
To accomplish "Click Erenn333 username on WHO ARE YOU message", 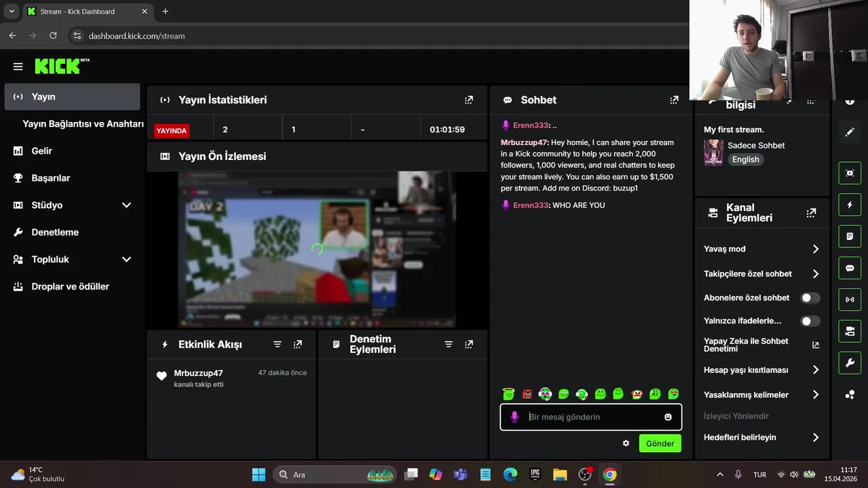I will click(x=530, y=205).
